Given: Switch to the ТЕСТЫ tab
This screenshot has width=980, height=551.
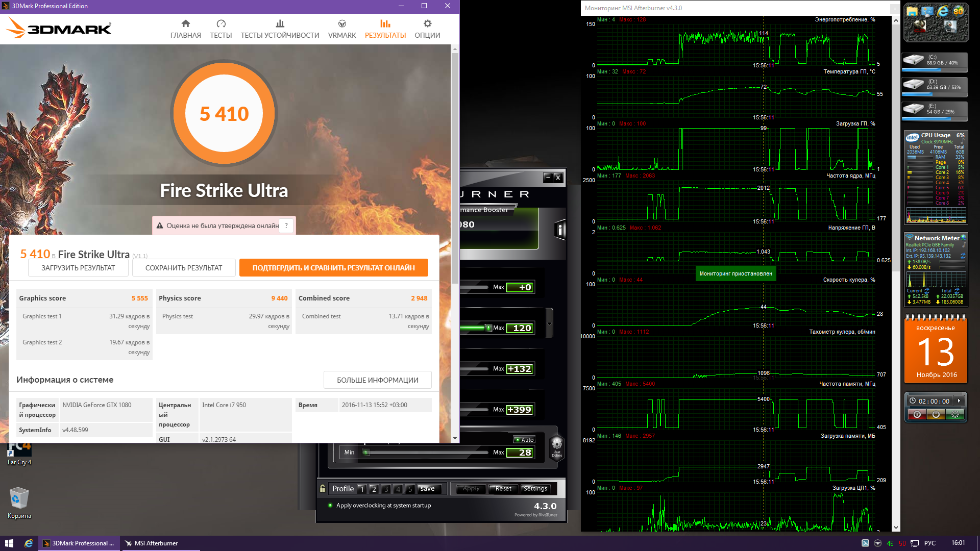Looking at the screenshot, I should tap(221, 29).
